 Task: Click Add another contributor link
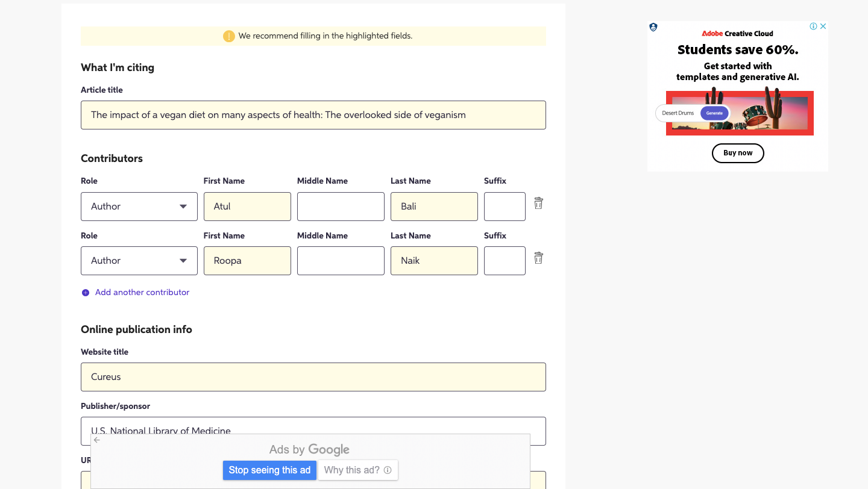(x=142, y=293)
